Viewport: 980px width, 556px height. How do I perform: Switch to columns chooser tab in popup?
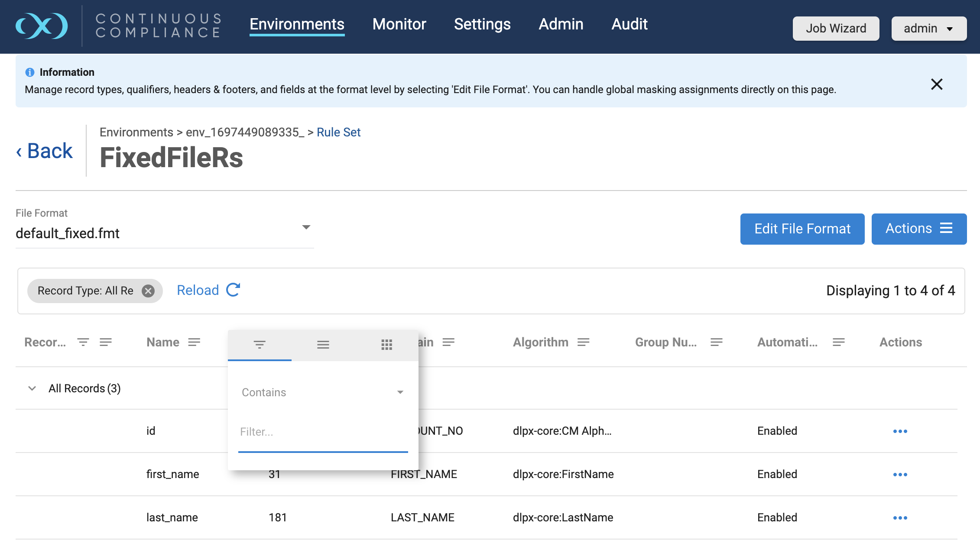386,345
